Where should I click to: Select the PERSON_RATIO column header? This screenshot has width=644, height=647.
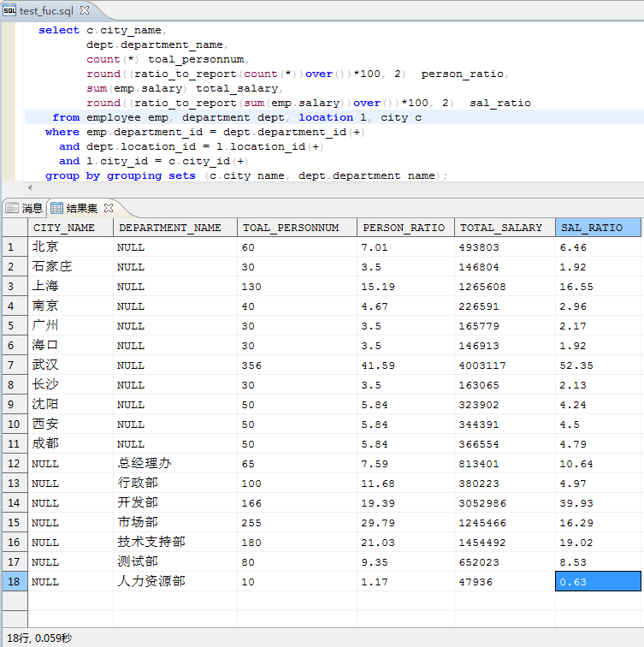(404, 228)
